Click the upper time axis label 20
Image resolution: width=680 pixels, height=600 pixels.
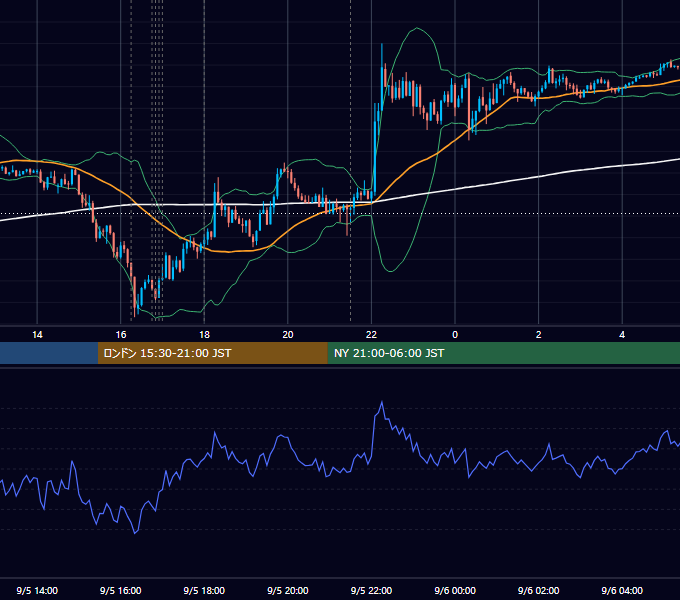(288, 334)
